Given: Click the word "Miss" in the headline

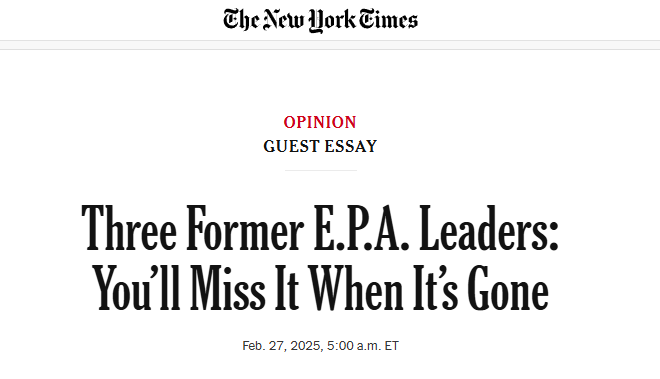Looking at the screenshot, I should (228, 288).
